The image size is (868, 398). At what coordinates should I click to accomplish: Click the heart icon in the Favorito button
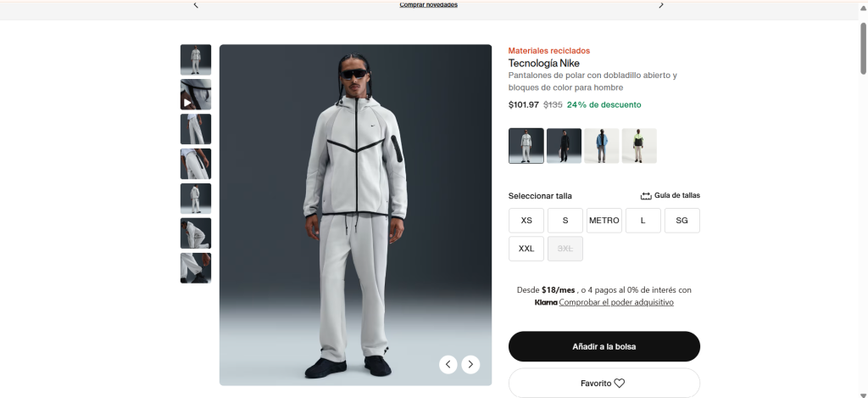coord(620,384)
